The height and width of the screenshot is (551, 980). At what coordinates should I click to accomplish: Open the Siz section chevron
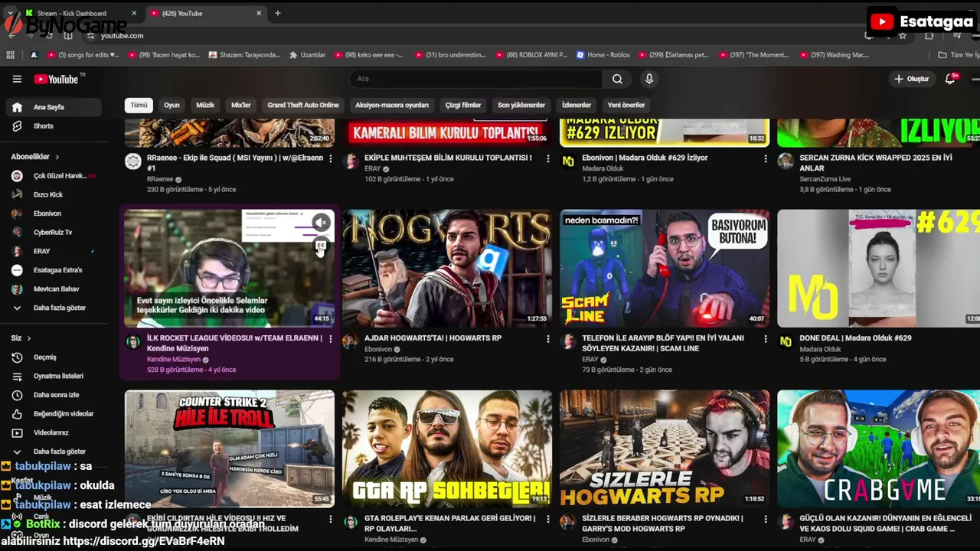pos(29,338)
